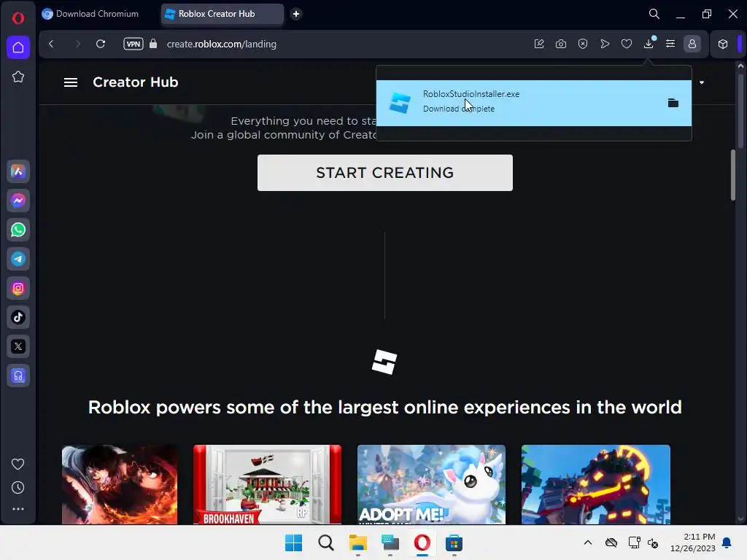This screenshot has height=560, width=747.
Task: Open Telegram in the sidebar
Action: [x=18, y=259]
